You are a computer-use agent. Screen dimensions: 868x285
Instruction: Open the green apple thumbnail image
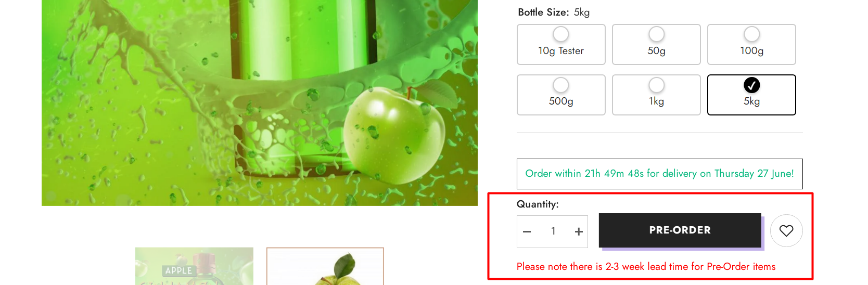pyautogui.click(x=325, y=266)
